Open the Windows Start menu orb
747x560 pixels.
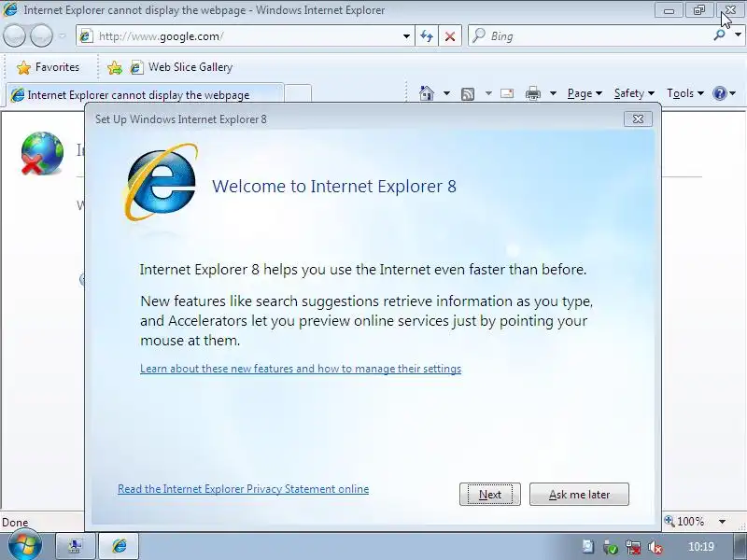pyautogui.click(x=24, y=544)
